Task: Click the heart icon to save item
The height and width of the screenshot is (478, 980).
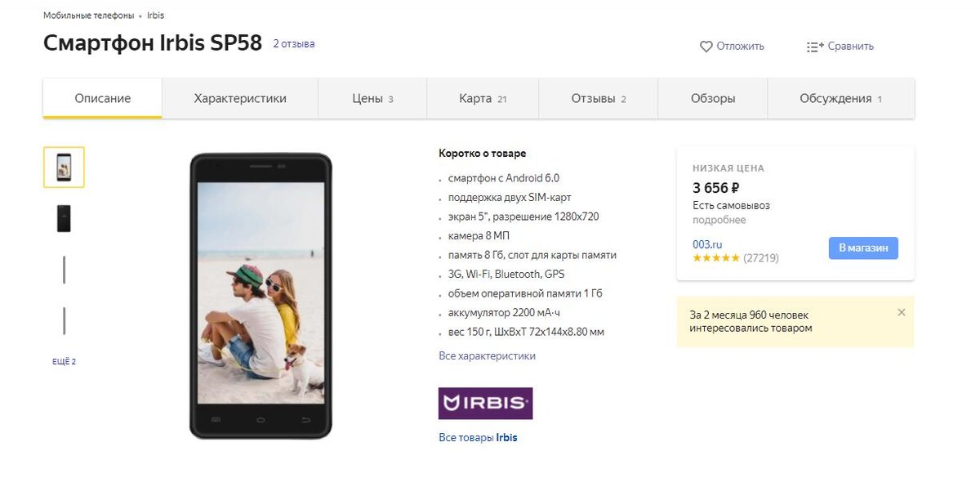Action: (x=706, y=47)
